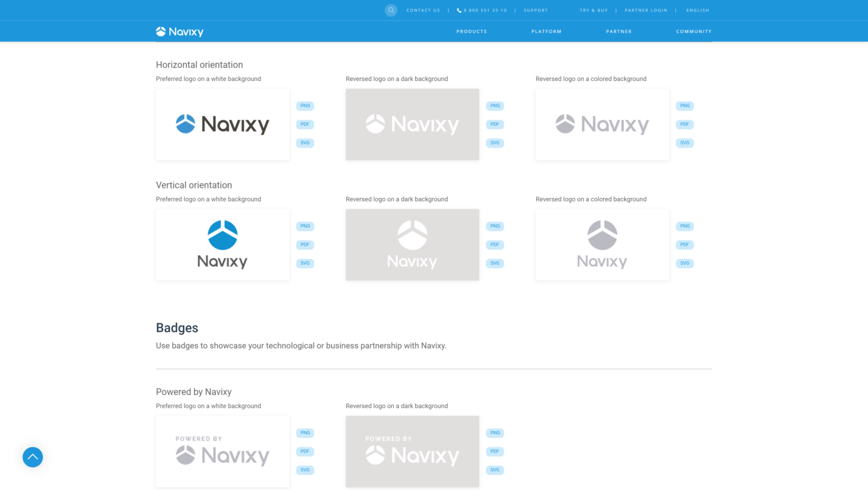The width and height of the screenshot is (868, 490).
Task: Open the Partner menu
Action: (x=619, y=32)
